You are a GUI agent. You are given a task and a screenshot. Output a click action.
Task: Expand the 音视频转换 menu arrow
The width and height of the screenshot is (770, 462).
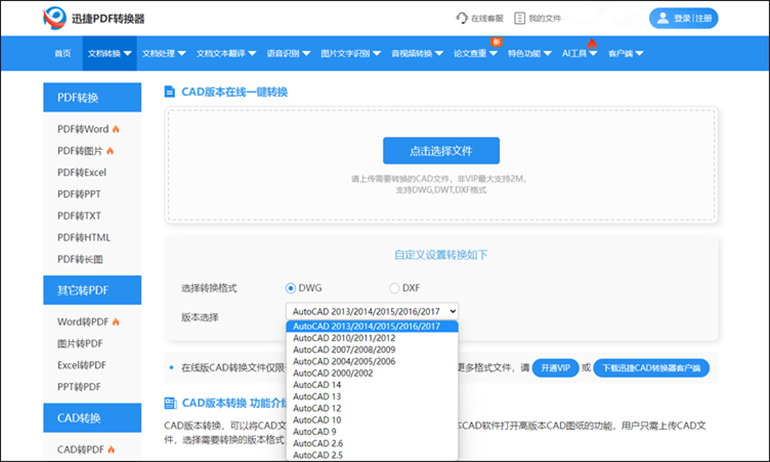click(439, 54)
